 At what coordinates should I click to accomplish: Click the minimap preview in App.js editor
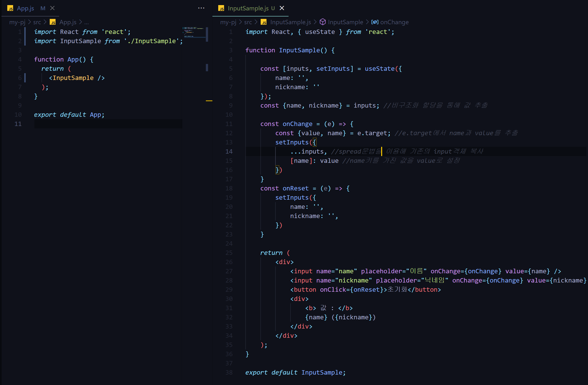[194, 32]
